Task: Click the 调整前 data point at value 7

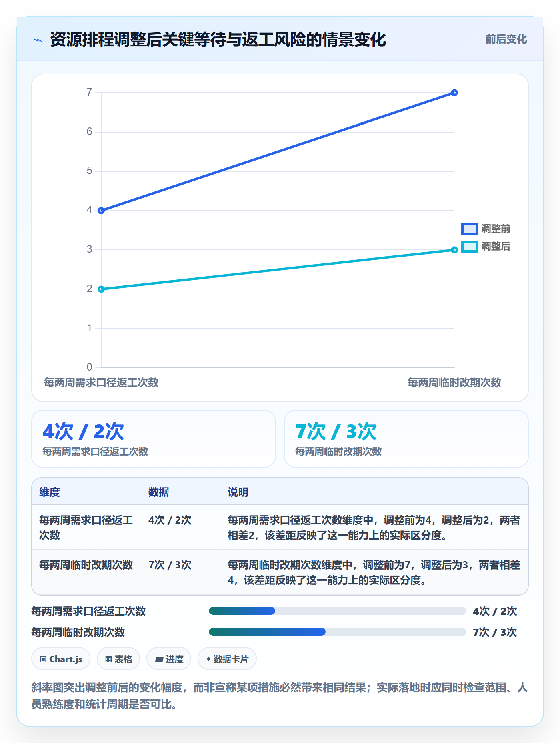Action: 454,93
